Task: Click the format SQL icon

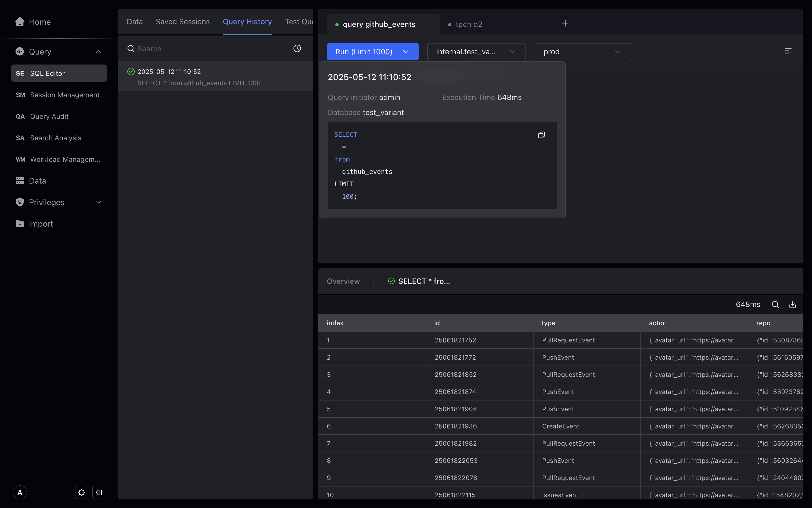Action: pyautogui.click(x=788, y=51)
